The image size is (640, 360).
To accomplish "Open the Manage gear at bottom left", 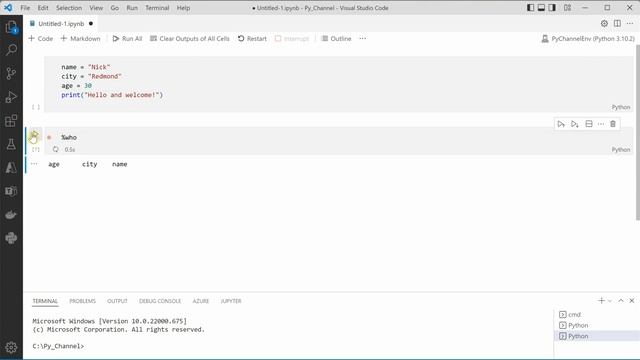I will (x=11, y=347).
